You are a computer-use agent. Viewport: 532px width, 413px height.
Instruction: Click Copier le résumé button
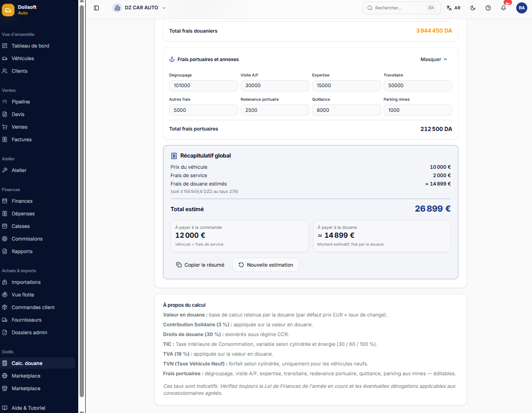[200, 265]
